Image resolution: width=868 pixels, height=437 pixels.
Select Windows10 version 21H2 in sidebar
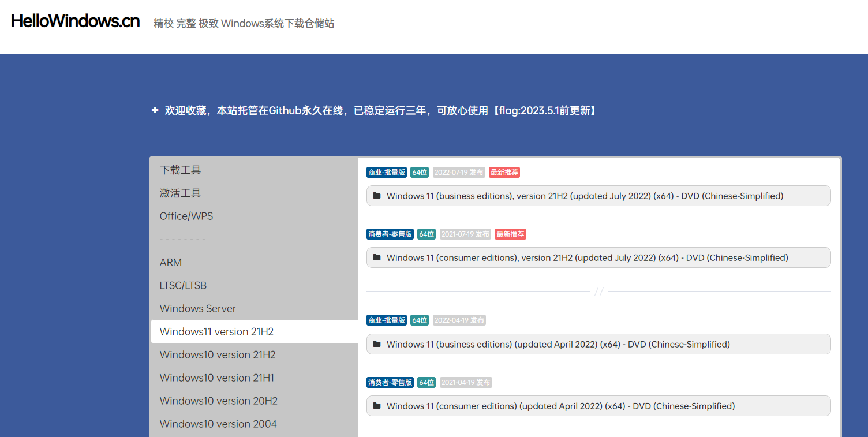(254, 354)
